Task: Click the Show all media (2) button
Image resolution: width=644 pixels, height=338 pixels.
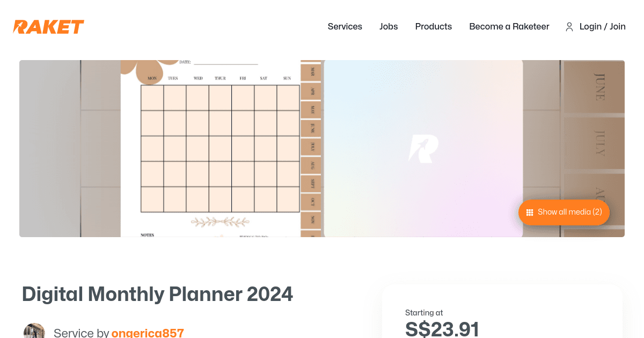Action: (564, 212)
